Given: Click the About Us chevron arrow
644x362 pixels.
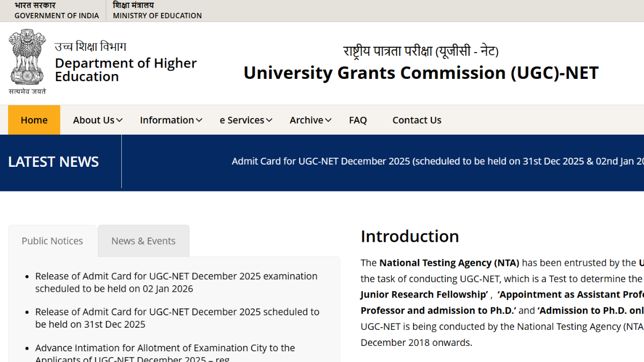Looking at the screenshot, I should [119, 120].
